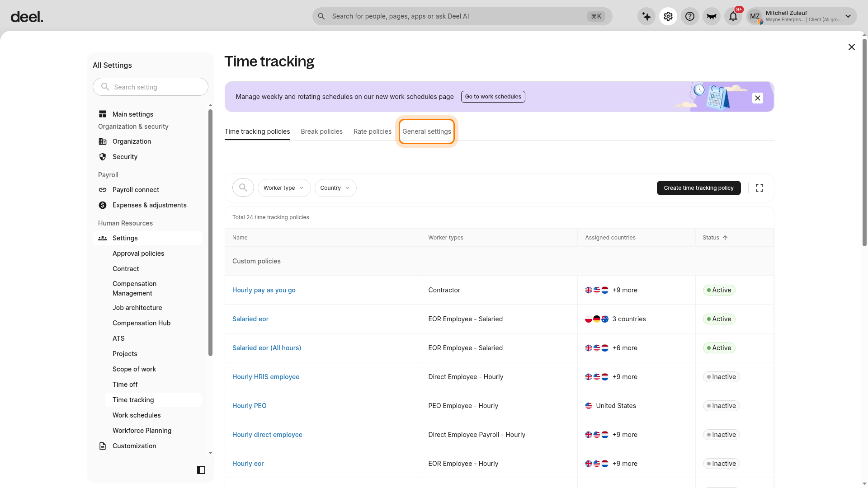Select the Rate policies tab

click(x=373, y=131)
